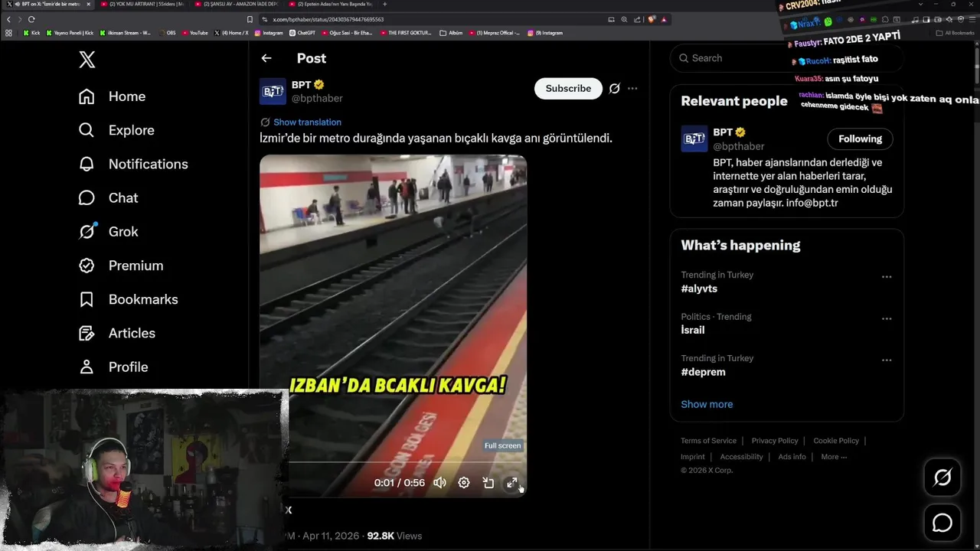Image resolution: width=980 pixels, height=551 pixels.
Task: Open ChatGPT bookmark
Action: 302,33
